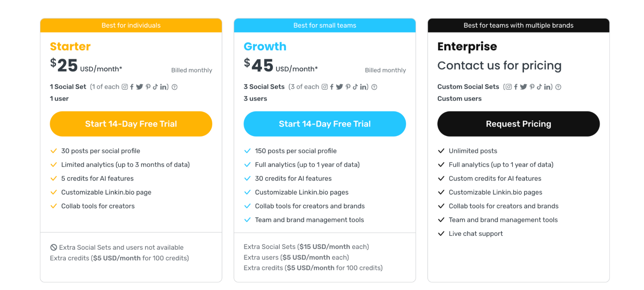This screenshot has height=290, width=644.
Task: Click the Twitter icon in Growth plan
Action: click(339, 87)
